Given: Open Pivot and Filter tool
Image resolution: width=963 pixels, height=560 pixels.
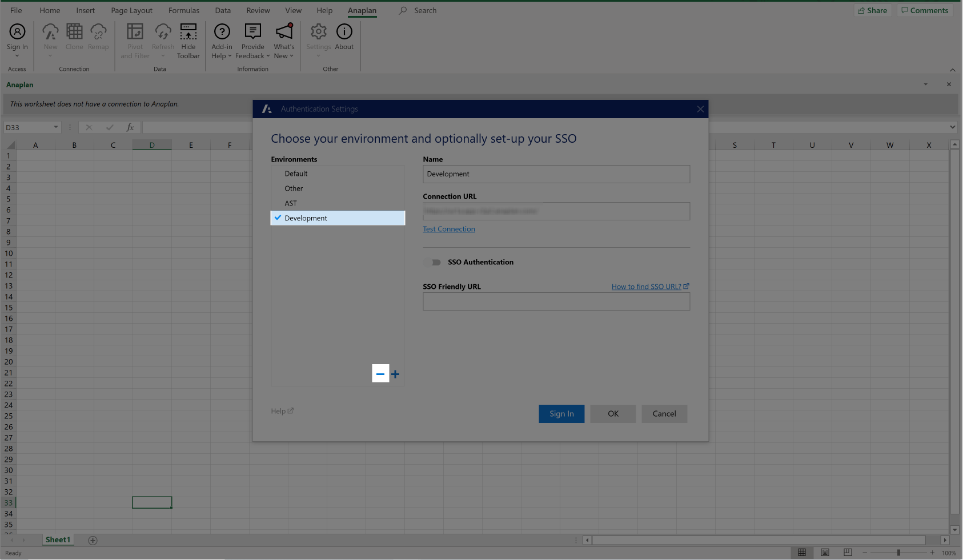Looking at the screenshot, I should pos(135,31).
